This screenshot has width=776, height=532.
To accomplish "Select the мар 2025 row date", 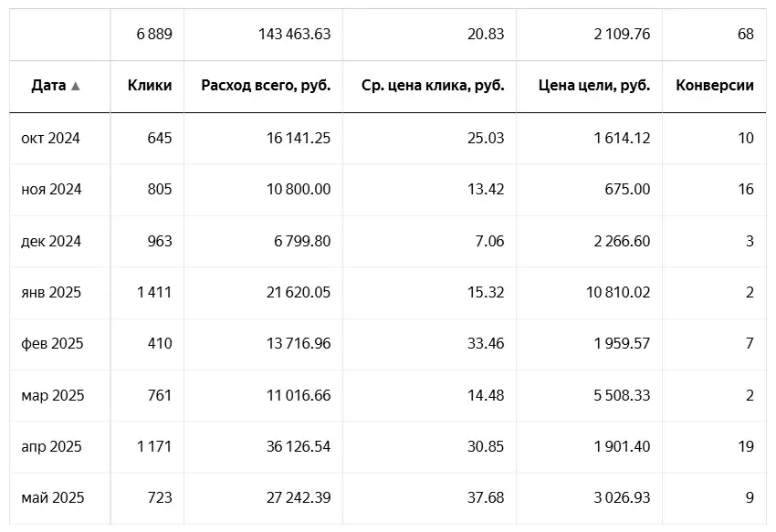I will click(52, 395).
